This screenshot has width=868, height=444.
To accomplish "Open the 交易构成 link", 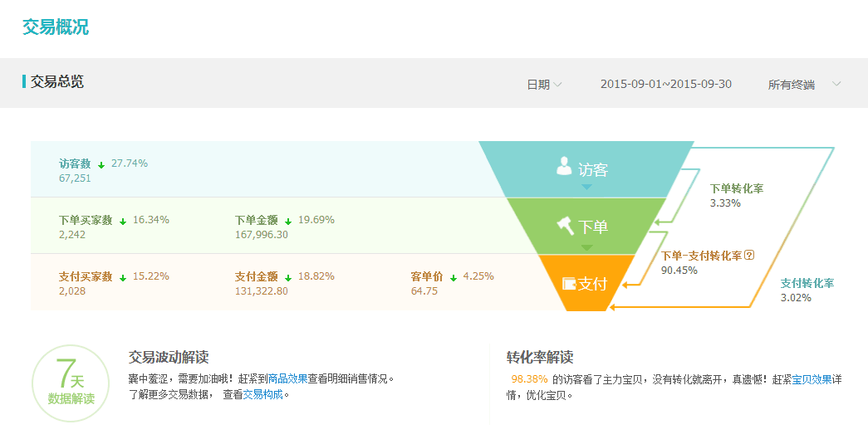I will pyautogui.click(x=262, y=394).
